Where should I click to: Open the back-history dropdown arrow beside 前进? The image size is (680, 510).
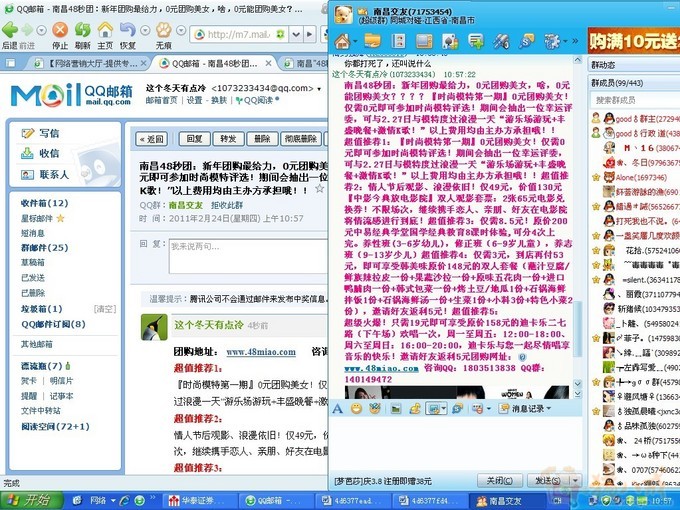point(41,30)
